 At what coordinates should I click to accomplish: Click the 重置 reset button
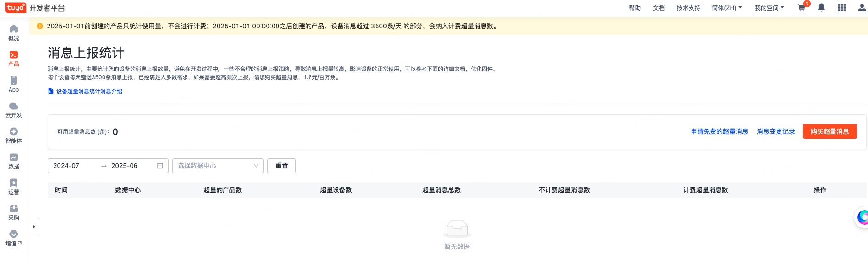281,166
